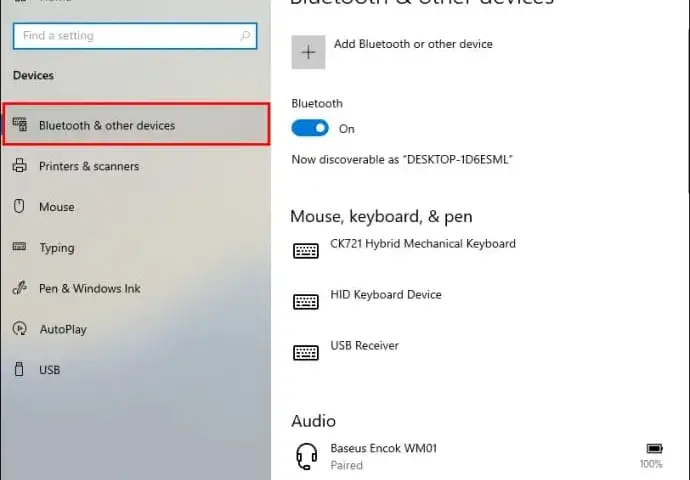Click the HID Keyboard Device icon
Screen dimensions: 690x480
(x=306, y=302)
